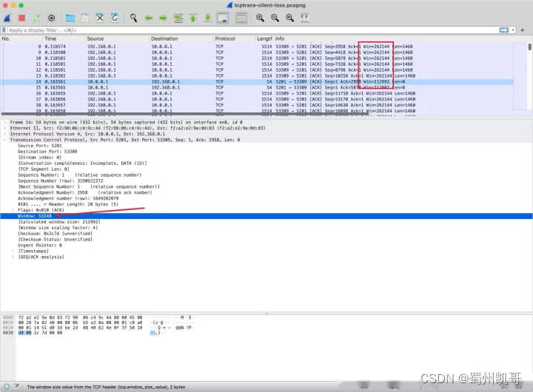The image size is (533, 392).
Task: Collapse Transmission Control Protocol section
Action: click(x=4, y=140)
